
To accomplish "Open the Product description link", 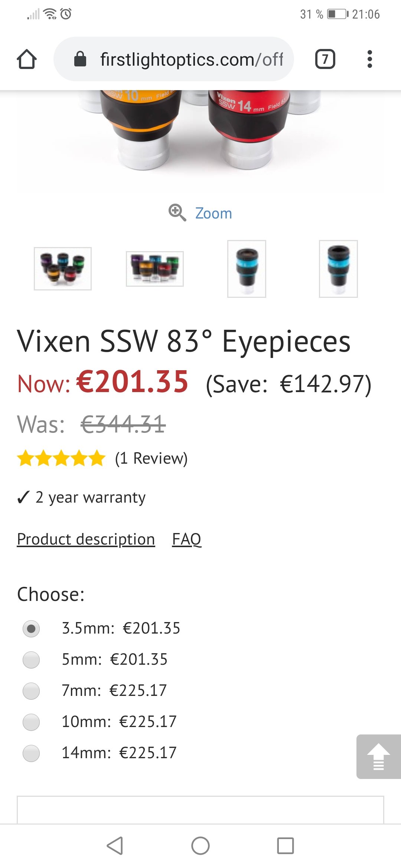I will point(86,539).
